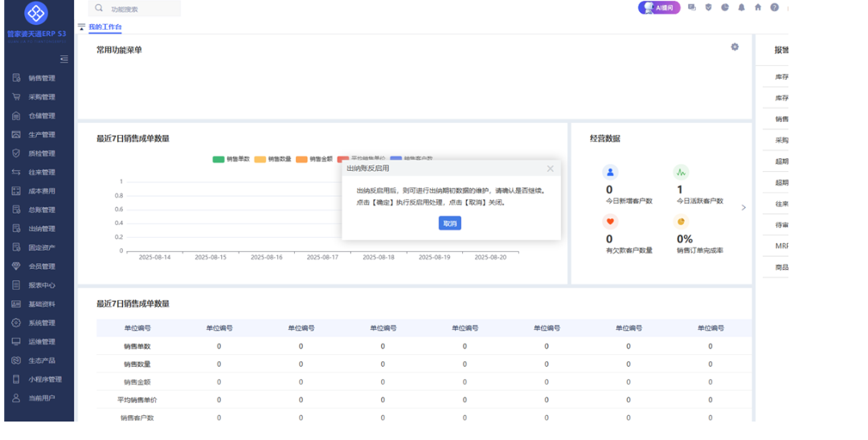The height and width of the screenshot is (440, 868).
Task: Click the 经营数据 heading
Action: 605,139
